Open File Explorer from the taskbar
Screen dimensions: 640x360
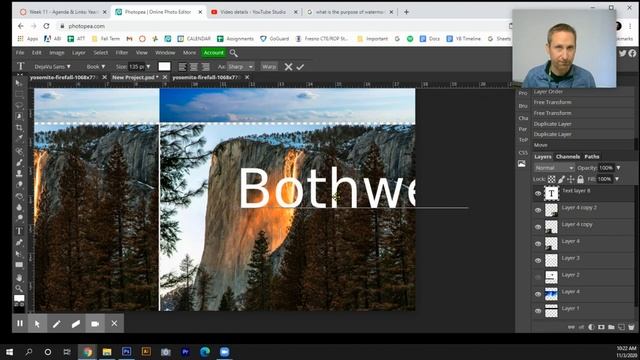point(107,351)
